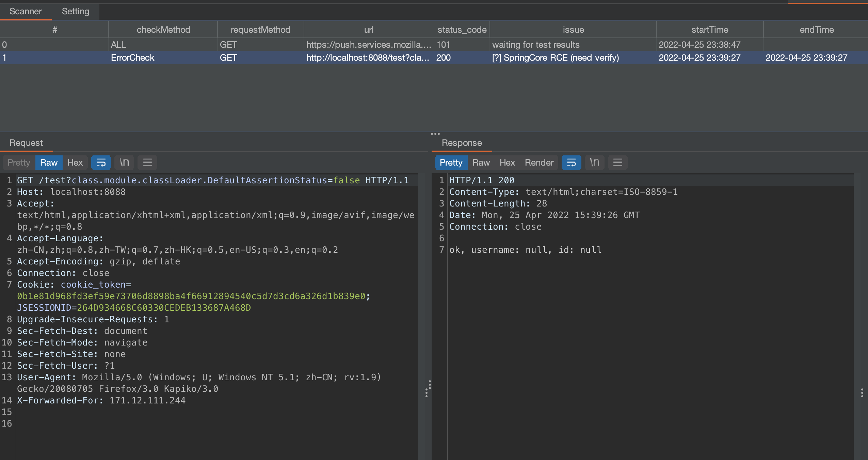Switch Request view to Hex
The width and height of the screenshot is (868, 460).
pyautogui.click(x=75, y=163)
